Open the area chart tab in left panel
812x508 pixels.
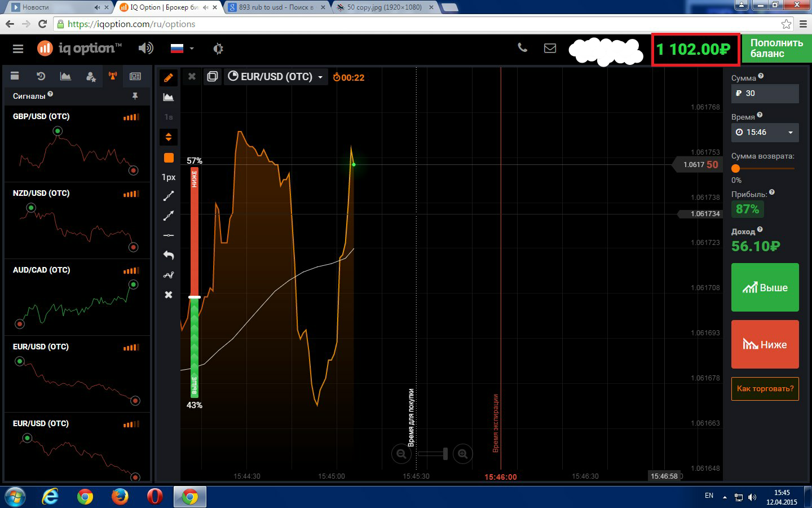pos(65,76)
